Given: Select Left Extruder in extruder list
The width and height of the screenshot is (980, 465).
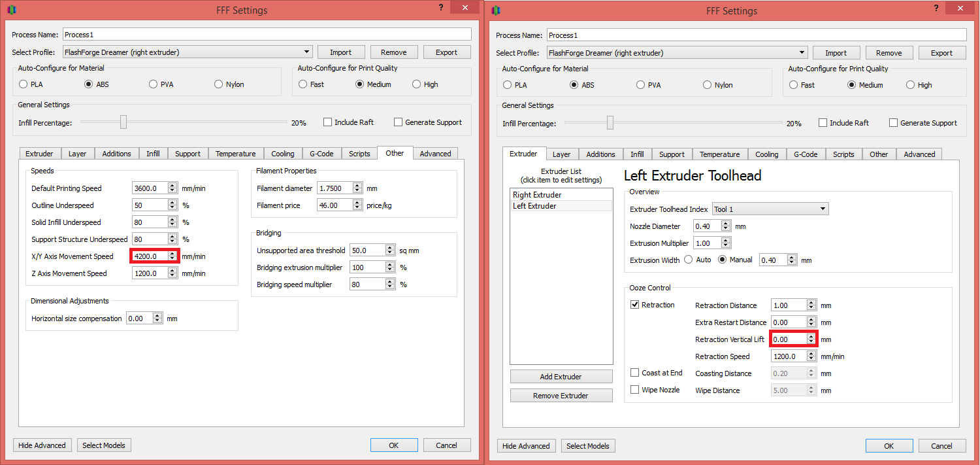Looking at the screenshot, I should tap(561, 206).
